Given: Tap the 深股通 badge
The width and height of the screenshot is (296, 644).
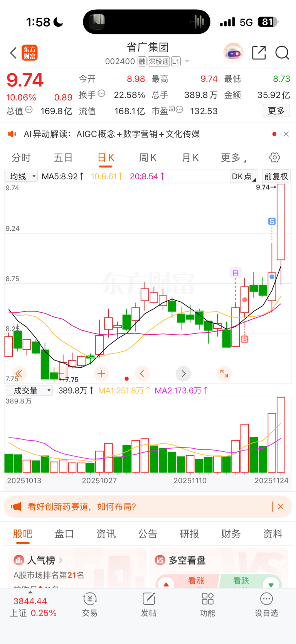Looking at the screenshot, I should 159,61.
